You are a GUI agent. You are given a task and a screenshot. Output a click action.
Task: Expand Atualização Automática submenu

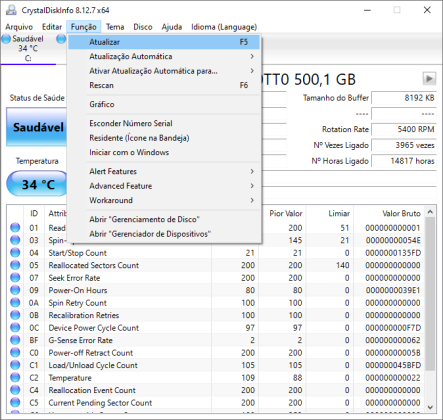click(x=164, y=56)
